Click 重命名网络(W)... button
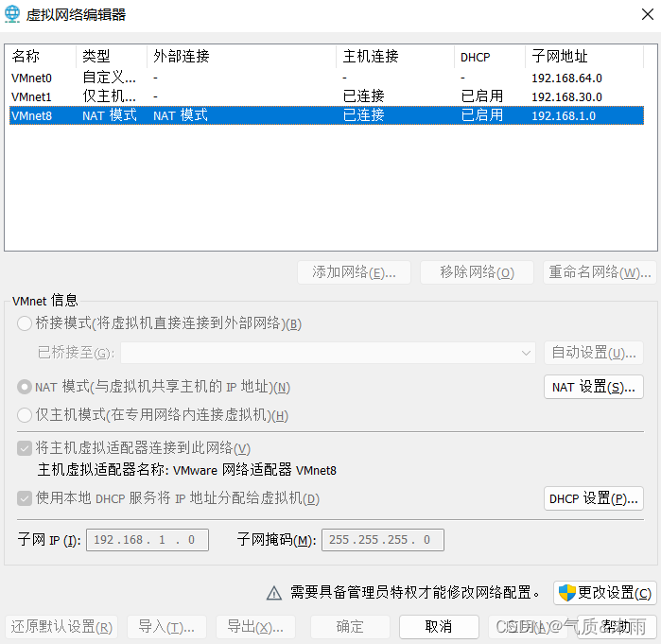 point(600,272)
